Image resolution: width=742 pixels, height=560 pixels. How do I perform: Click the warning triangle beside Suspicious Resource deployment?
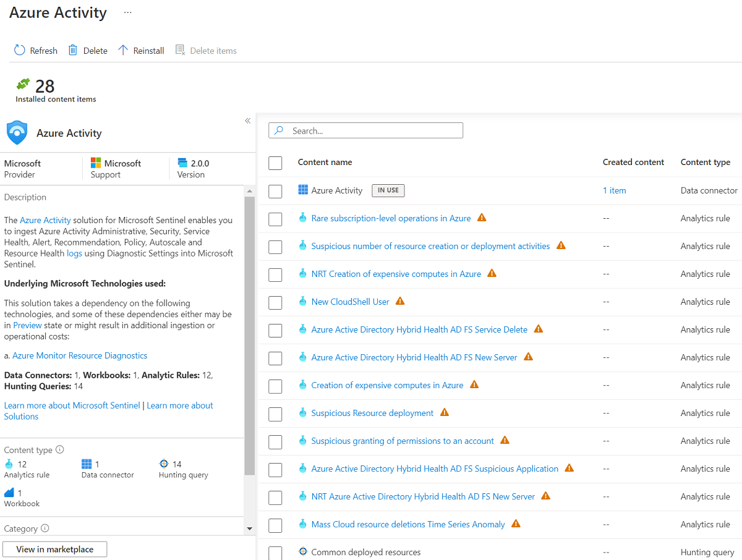coord(445,413)
